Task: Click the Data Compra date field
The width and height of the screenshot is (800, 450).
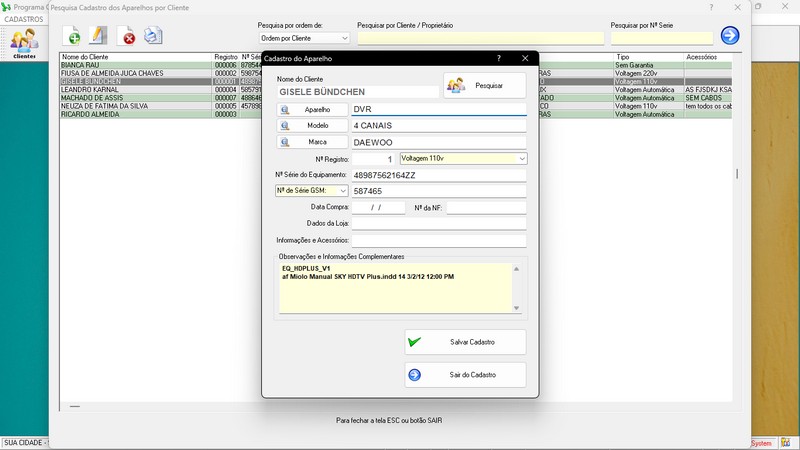Action: tap(378, 207)
